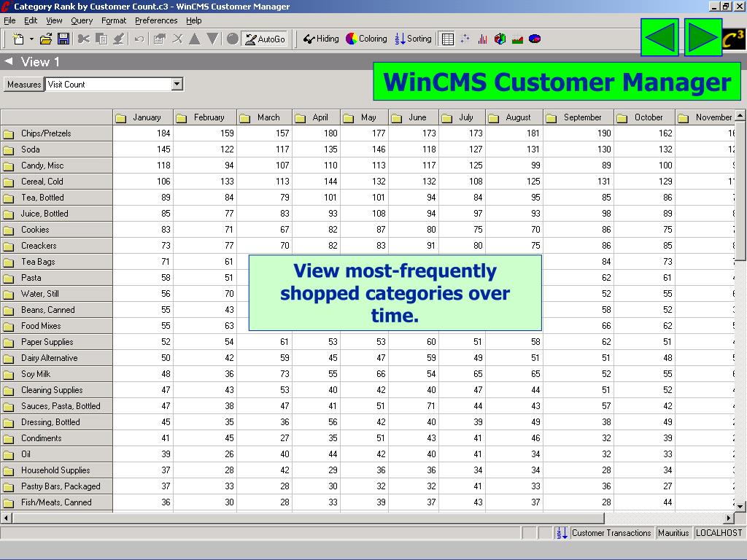Expand the Soda row folder

[9, 150]
